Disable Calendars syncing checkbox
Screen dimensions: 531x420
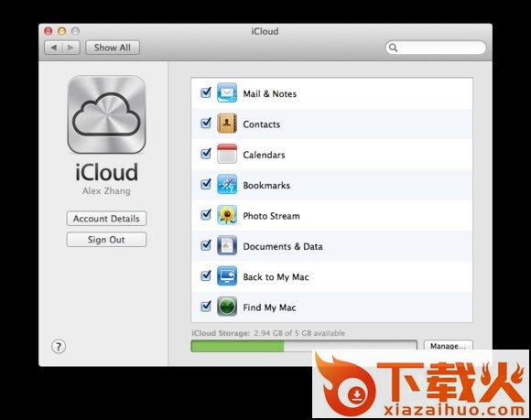(x=206, y=154)
